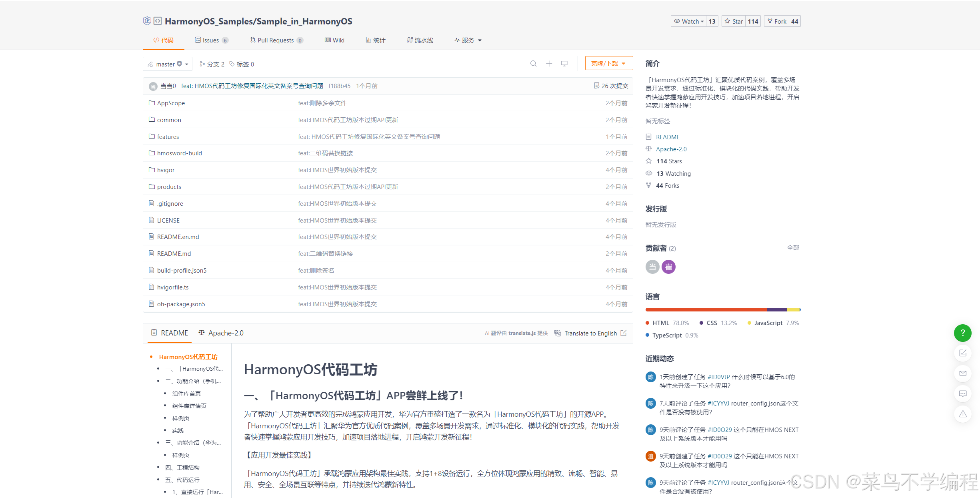This screenshot has height=498, width=980.
Task: Click the edit icon next to Translate to English
Action: click(623, 333)
